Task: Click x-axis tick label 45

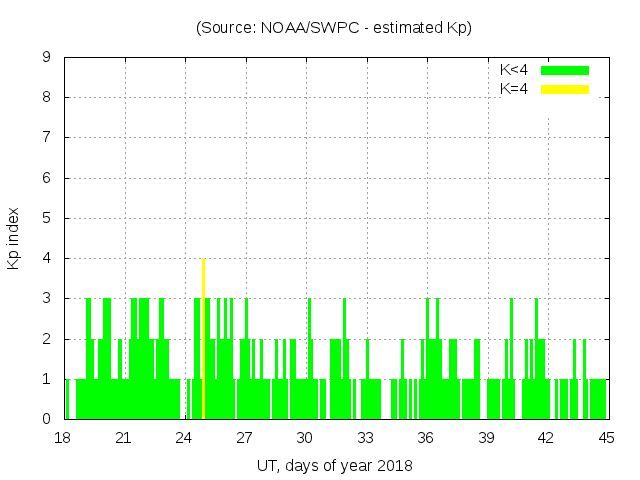Action: pos(607,438)
